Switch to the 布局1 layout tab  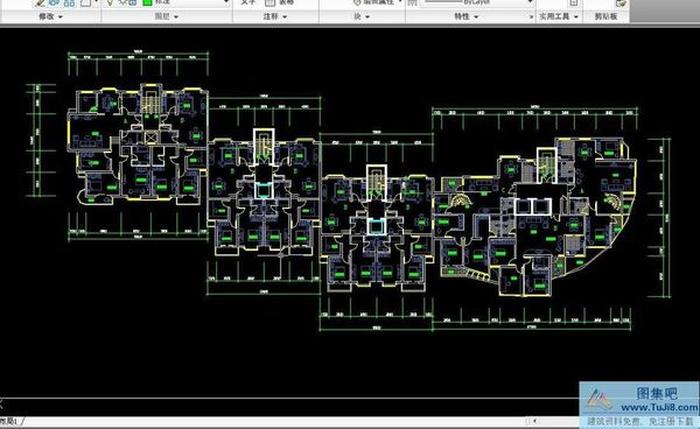point(10,421)
